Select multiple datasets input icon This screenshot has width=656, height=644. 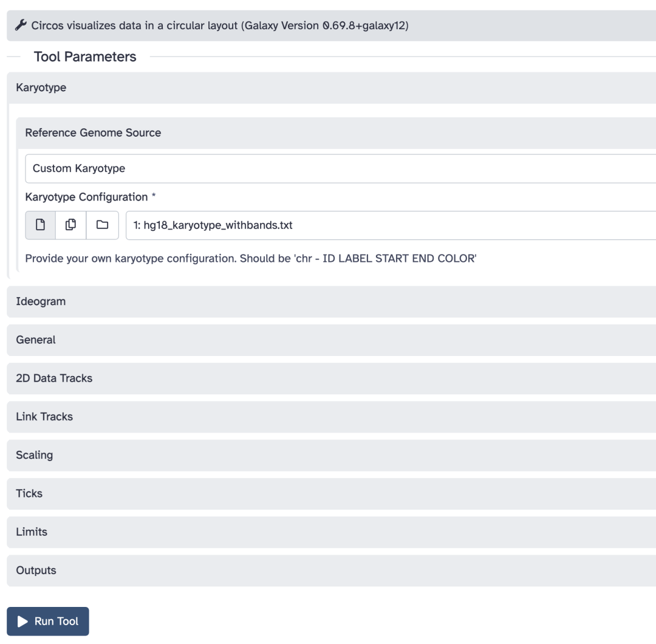pos(70,225)
